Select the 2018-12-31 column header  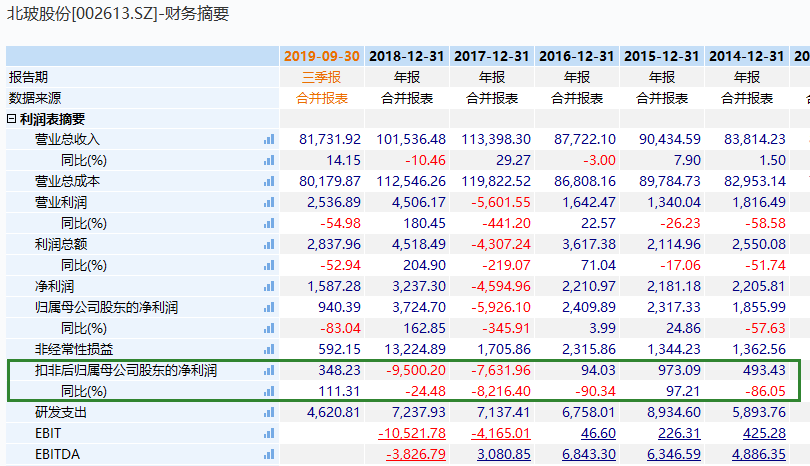(x=407, y=56)
